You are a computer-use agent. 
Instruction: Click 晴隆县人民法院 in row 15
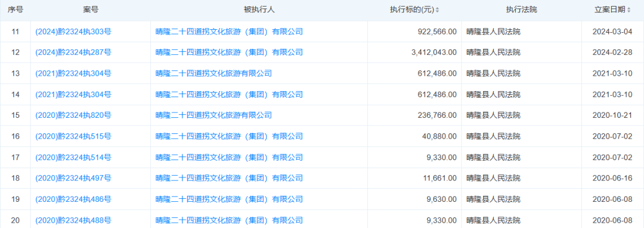pyautogui.click(x=493, y=115)
